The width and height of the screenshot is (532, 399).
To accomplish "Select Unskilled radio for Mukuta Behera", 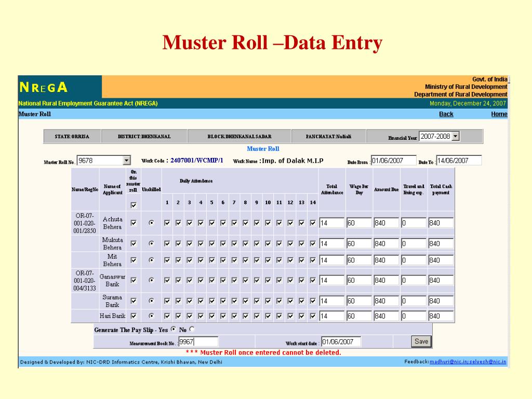I will (151, 243).
